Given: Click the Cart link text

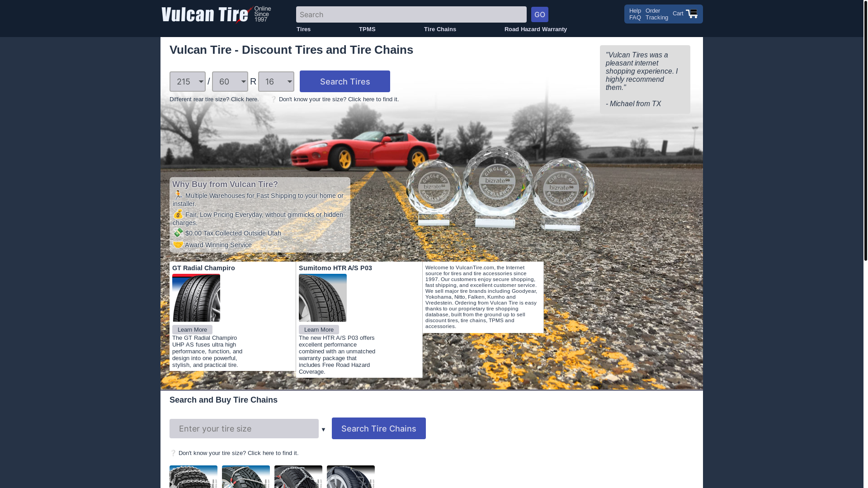Looking at the screenshot, I should (678, 14).
